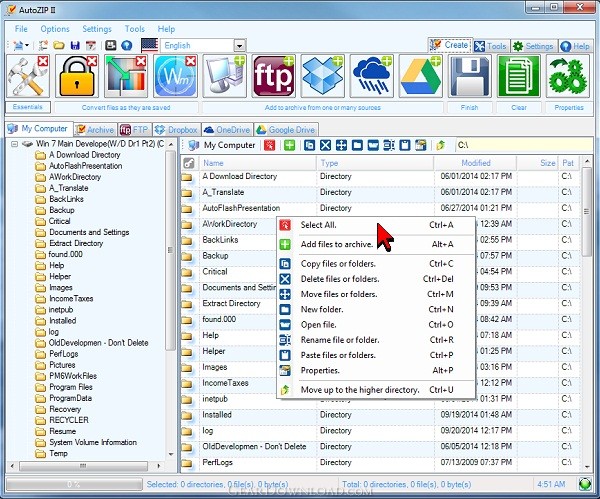
Task: Click the Modified column header
Action: pos(476,163)
